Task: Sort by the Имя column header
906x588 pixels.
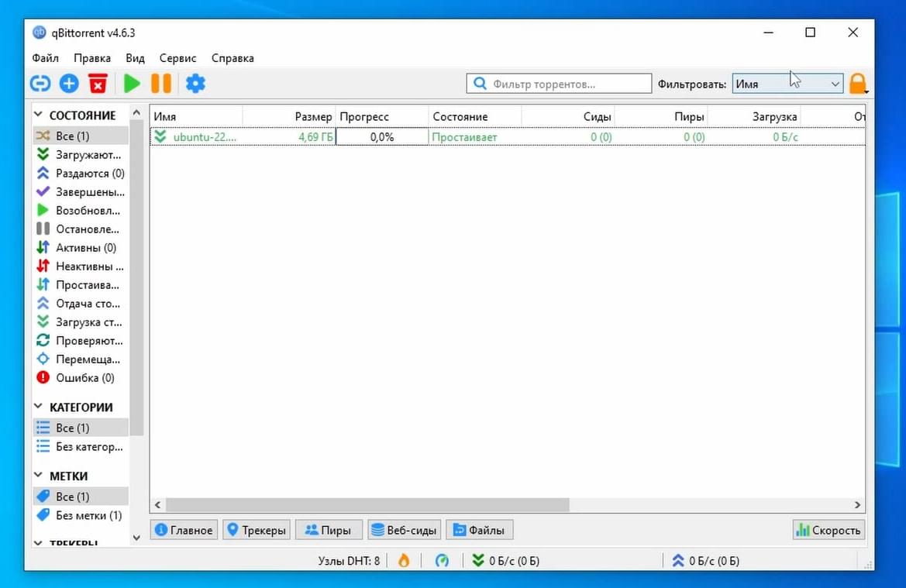Action: (196, 117)
